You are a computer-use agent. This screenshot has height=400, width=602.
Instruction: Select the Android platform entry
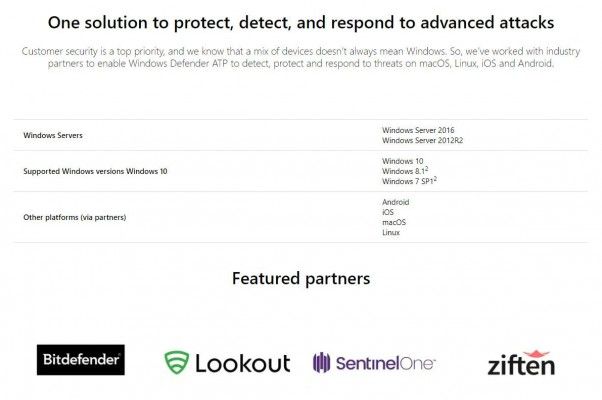(396, 202)
